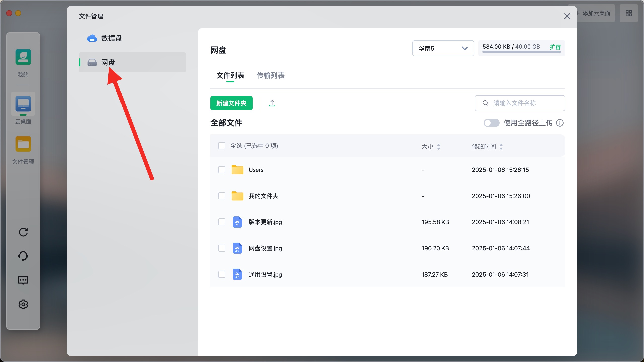Screen dimensions: 644x362
Task: Check the 我的文件夹 checkbox
Action: (222, 196)
